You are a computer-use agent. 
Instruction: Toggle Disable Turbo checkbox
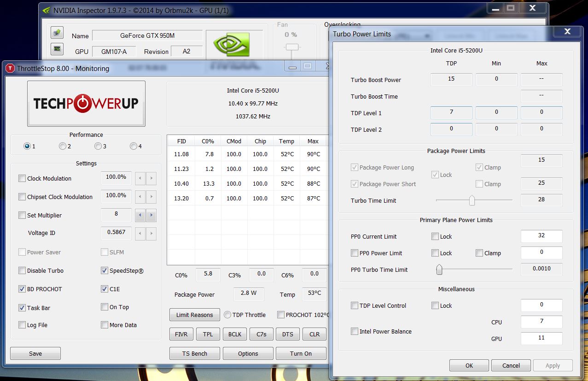click(22, 270)
